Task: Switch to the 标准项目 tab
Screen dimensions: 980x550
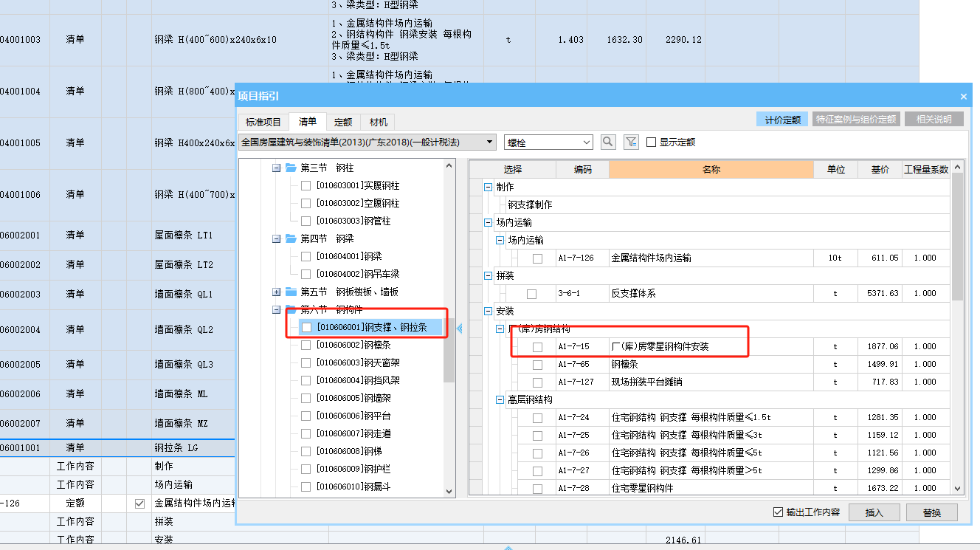Action: (x=263, y=122)
